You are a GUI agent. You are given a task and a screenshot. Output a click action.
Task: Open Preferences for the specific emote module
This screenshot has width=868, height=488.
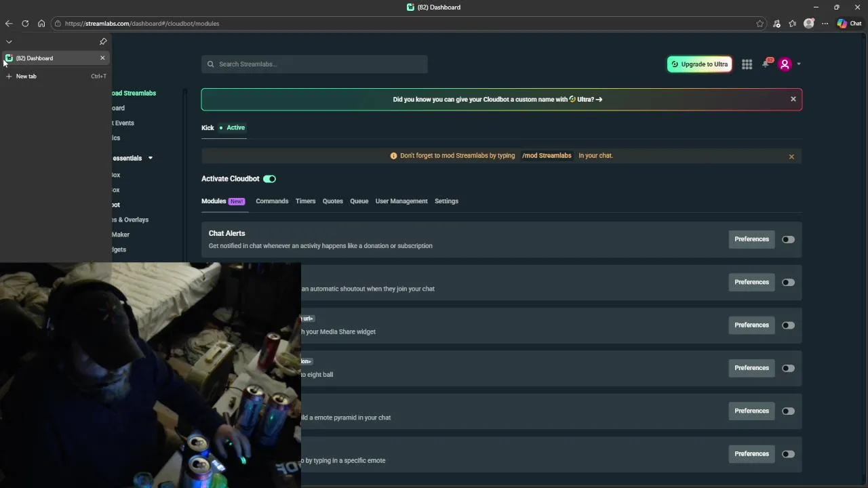pyautogui.click(x=751, y=453)
